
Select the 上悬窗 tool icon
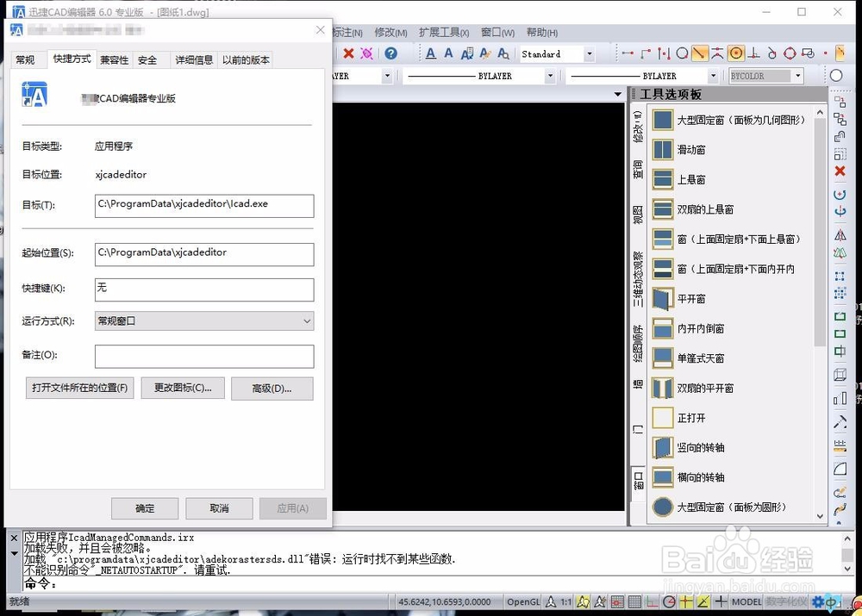pyautogui.click(x=662, y=179)
